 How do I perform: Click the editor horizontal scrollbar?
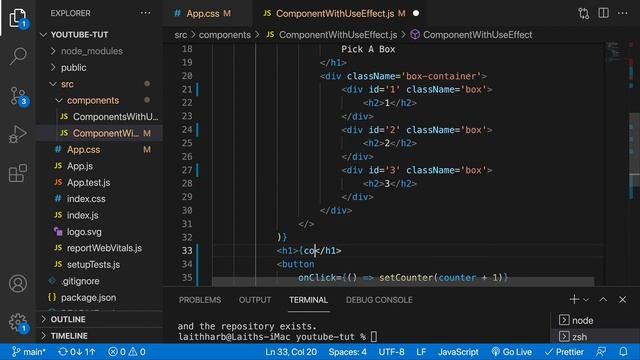pyautogui.click(x=403, y=282)
